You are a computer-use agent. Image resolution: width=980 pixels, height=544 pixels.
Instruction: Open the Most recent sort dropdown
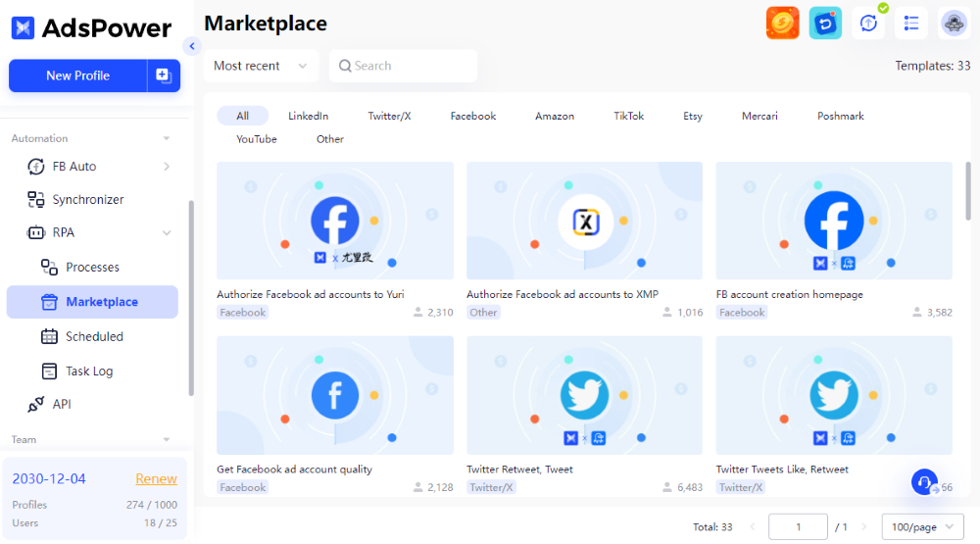[262, 66]
